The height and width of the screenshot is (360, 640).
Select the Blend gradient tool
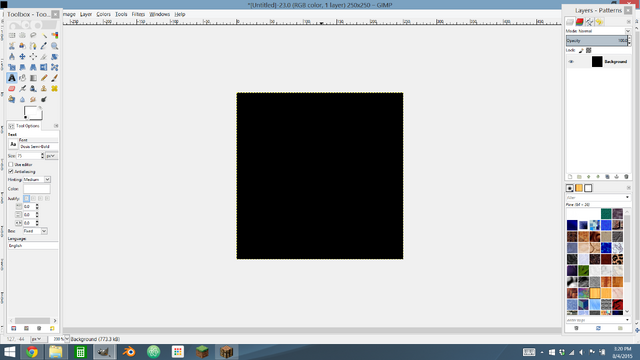[x=33, y=78]
